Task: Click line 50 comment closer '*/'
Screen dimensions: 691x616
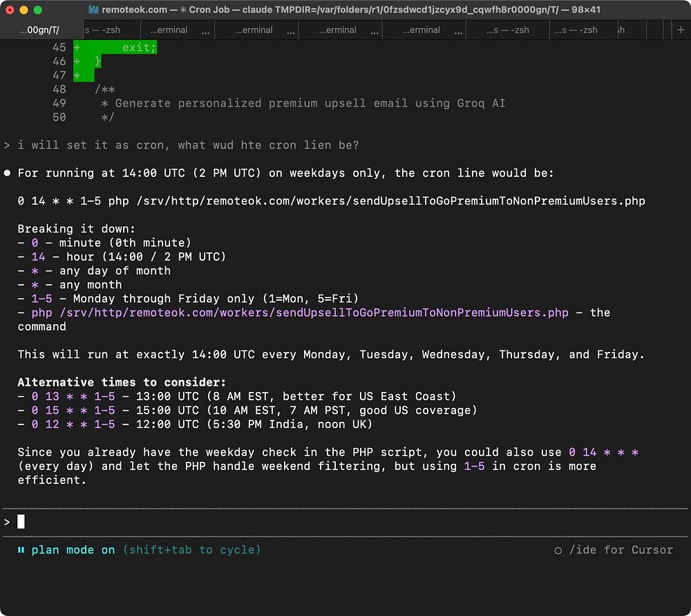Action: tap(108, 118)
